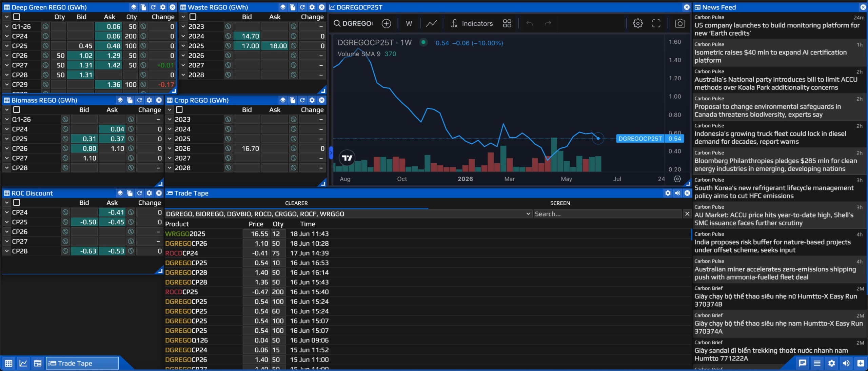Viewport: 868px width, 371px height.
Task: Expand CP28 row in ROC Discount
Action: point(7,251)
